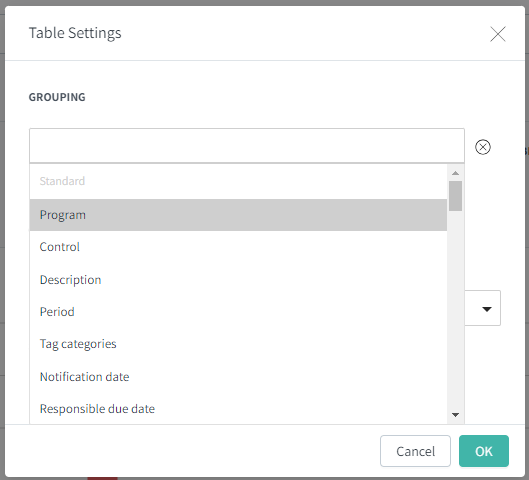This screenshot has height=480, width=529.
Task: Select Notification date option
Action: tap(238, 376)
